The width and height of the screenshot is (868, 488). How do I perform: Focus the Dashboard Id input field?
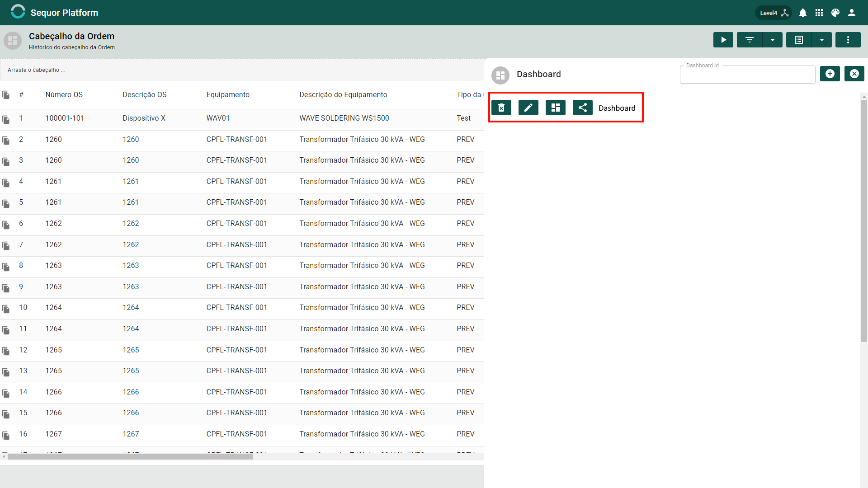pos(747,75)
